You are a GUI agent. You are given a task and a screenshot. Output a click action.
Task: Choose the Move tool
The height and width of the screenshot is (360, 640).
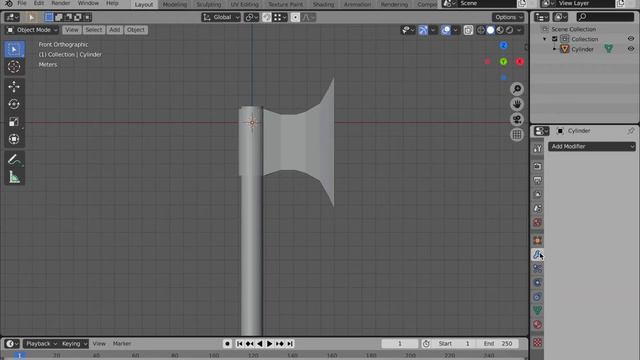14,87
